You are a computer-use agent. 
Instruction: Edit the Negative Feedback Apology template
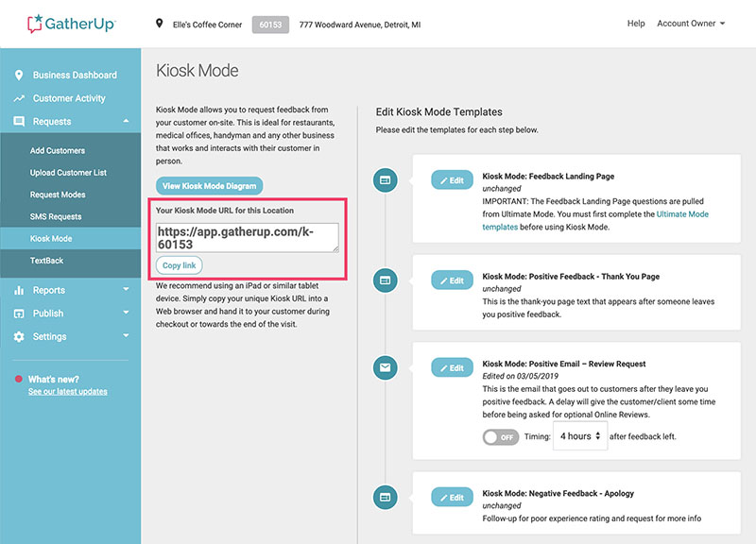453,498
